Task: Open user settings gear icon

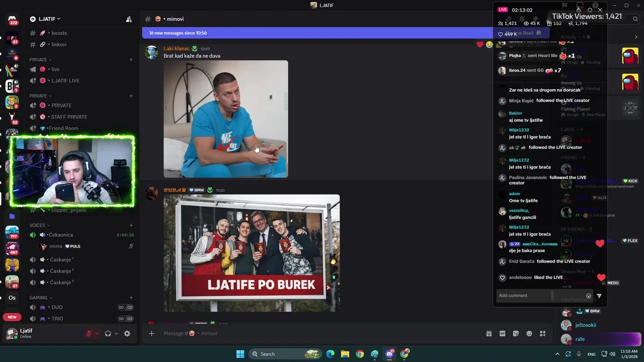Action: tap(127, 333)
